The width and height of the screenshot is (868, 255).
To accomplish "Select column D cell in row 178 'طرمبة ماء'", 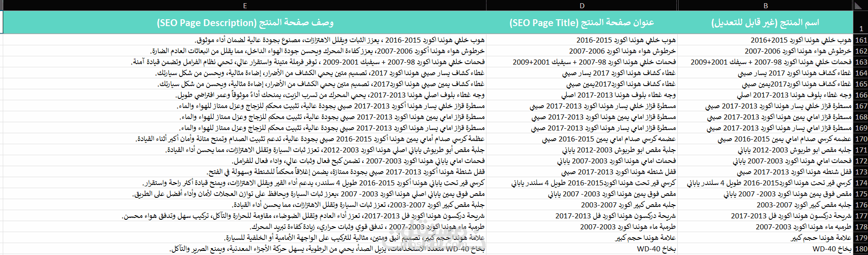I will 582,227.
